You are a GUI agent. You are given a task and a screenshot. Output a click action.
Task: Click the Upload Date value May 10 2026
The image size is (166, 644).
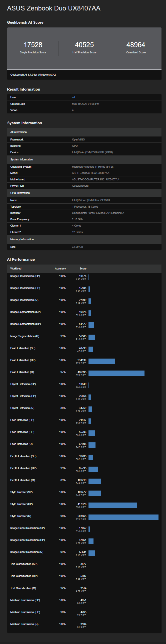(86, 104)
